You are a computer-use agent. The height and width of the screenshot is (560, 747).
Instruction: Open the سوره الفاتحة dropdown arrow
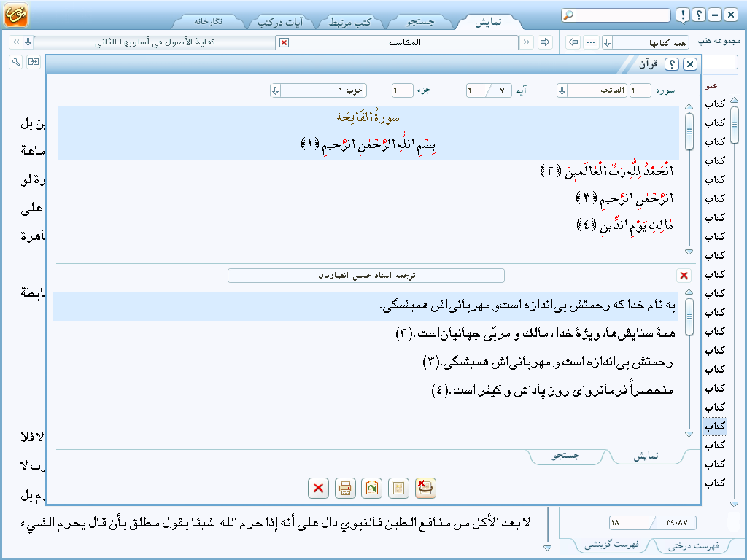pyautogui.click(x=562, y=90)
